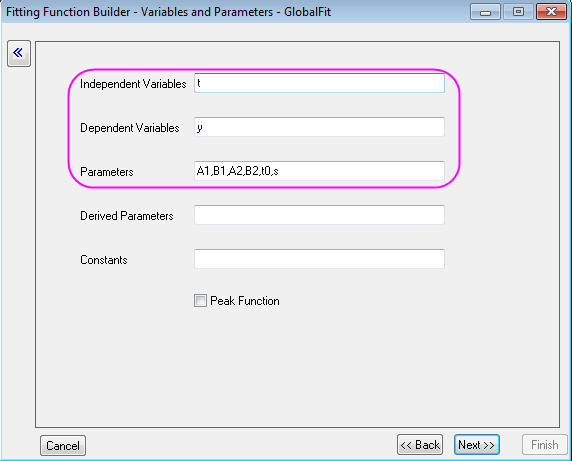Screen dimensions: 572x461
Task: Minimize the Fitting Function Builder window
Action: coord(485,12)
